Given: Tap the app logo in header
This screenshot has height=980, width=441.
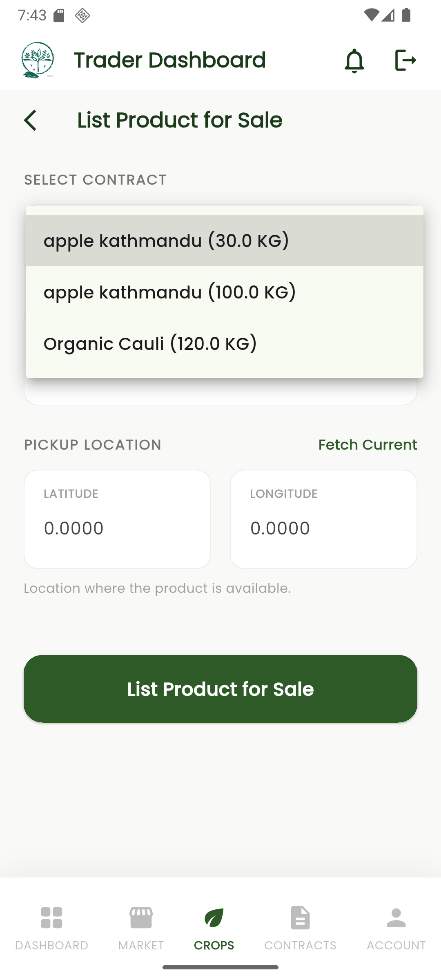Looking at the screenshot, I should click(x=38, y=60).
